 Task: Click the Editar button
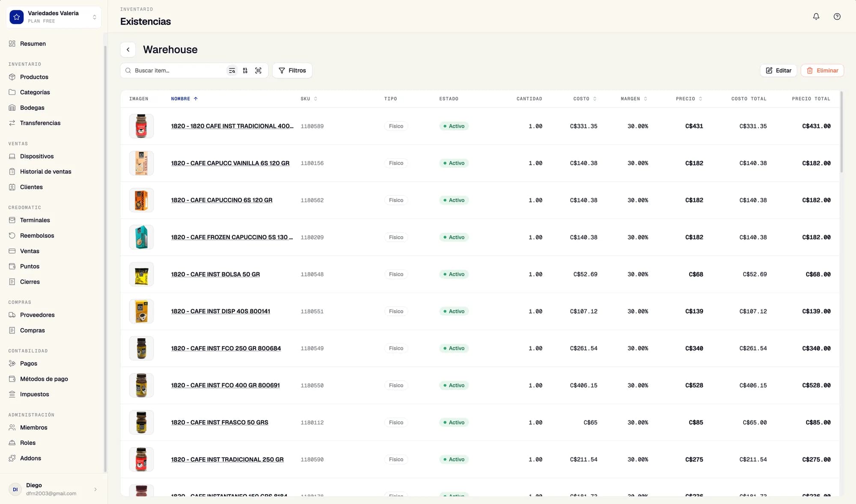pyautogui.click(x=779, y=71)
